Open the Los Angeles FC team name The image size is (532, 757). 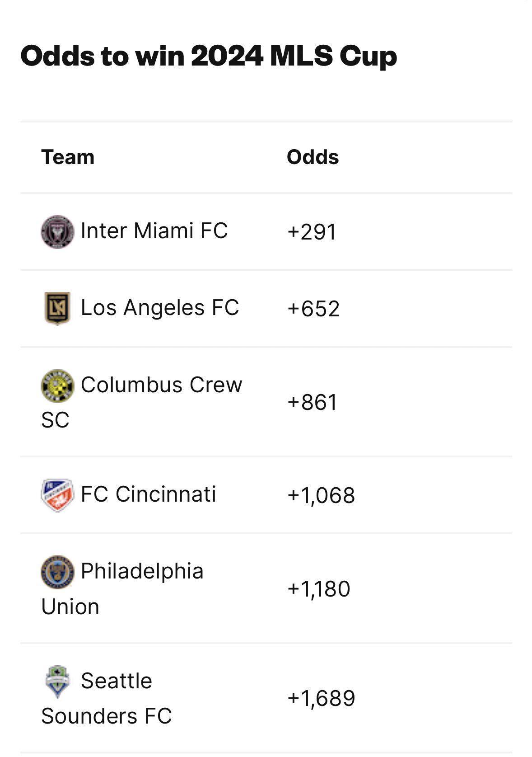click(159, 308)
